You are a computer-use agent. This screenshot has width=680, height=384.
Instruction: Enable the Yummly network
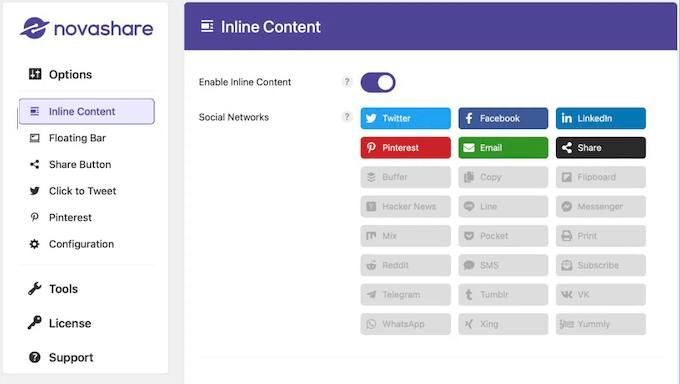601,324
